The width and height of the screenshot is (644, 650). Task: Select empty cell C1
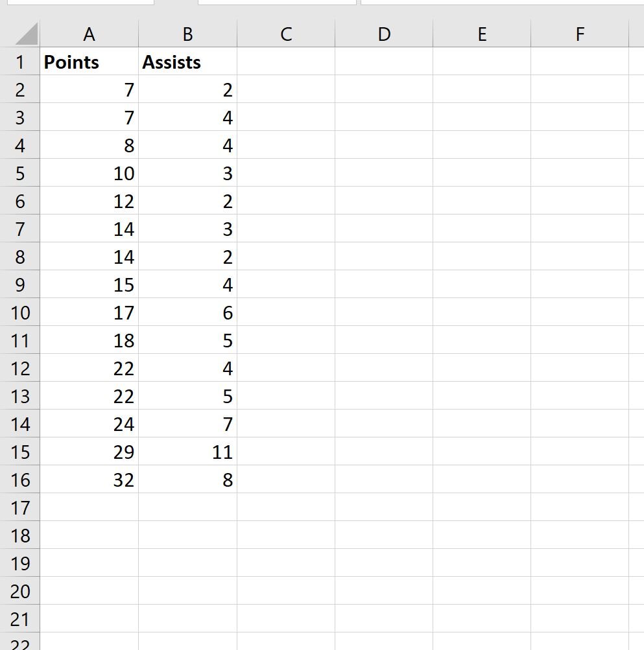tap(286, 62)
